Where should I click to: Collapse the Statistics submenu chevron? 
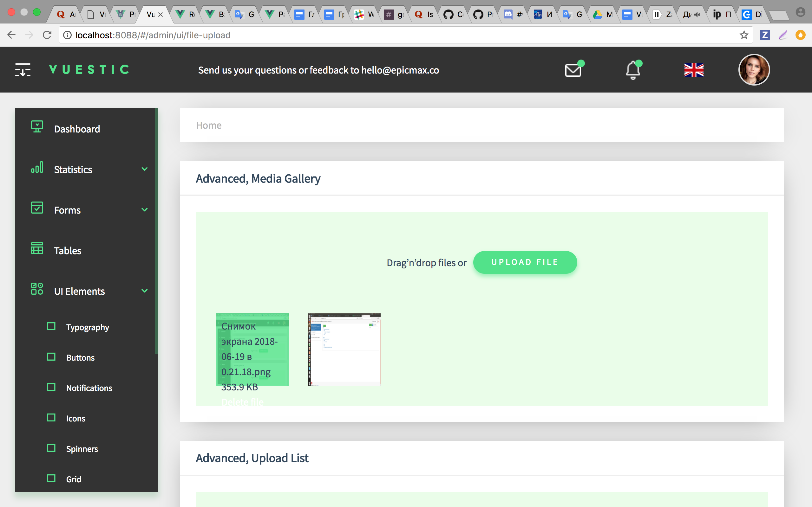pyautogui.click(x=145, y=169)
